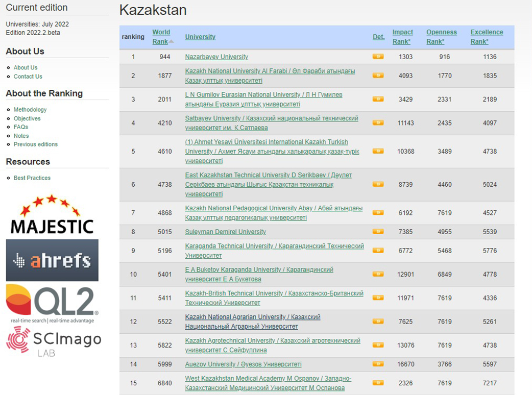
Task: Open details icon in Auezov University row
Action: click(378, 364)
